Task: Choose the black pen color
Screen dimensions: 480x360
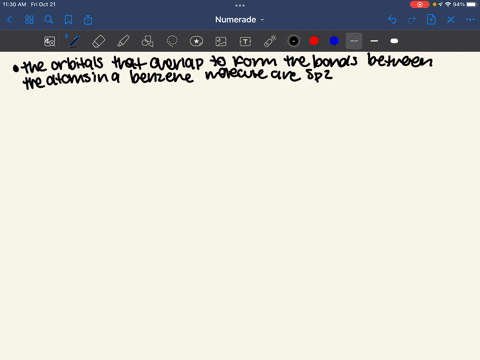Action: point(294,41)
